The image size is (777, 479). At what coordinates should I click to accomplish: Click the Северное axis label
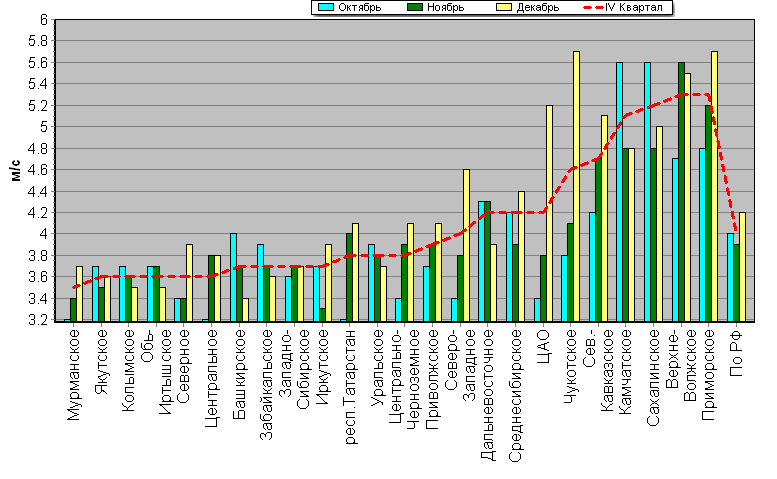click(x=184, y=366)
